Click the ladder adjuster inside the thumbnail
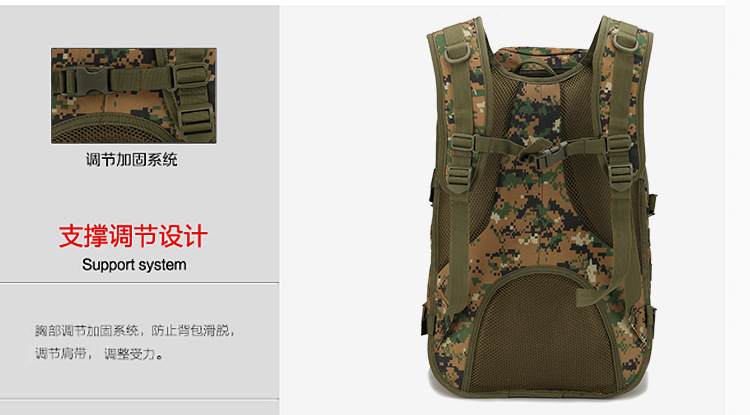Image resolution: width=750 pixels, height=415 pixels. 191,76
